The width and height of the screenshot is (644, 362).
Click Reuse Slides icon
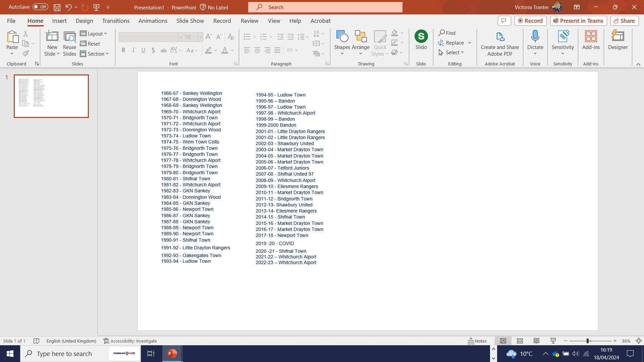(x=69, y=44)
